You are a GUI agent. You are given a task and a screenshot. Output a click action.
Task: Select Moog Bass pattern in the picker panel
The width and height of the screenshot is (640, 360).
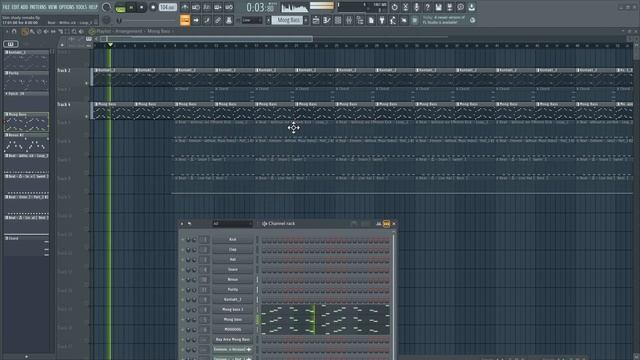27,122
